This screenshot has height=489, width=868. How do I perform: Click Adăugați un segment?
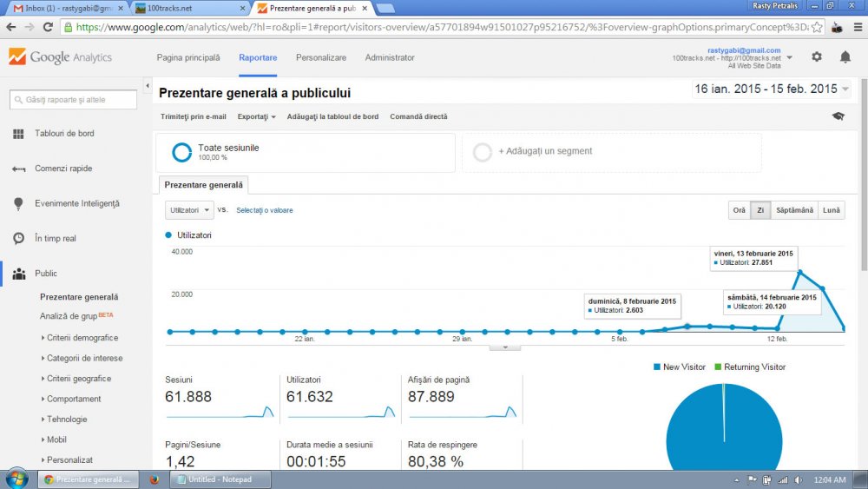tap(545, 151)
